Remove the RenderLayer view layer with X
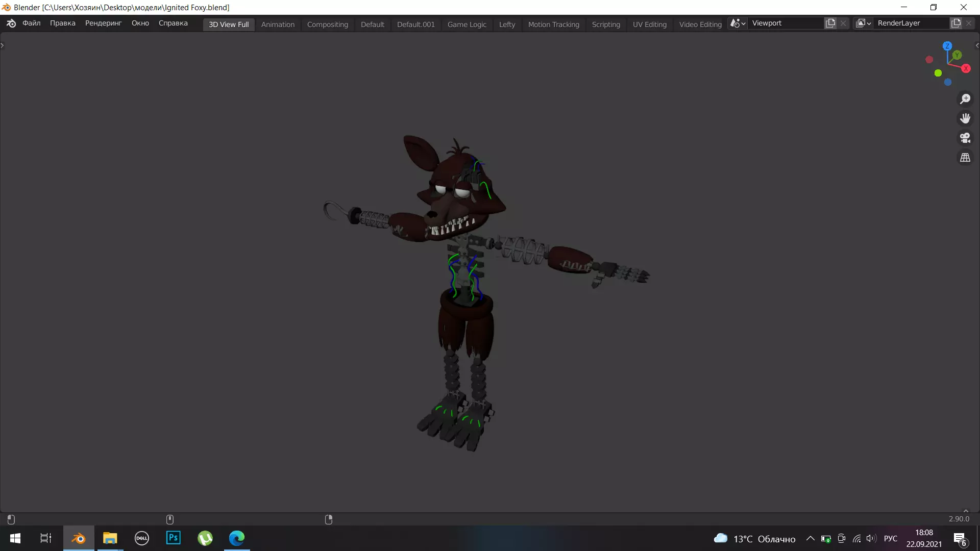 point(969,23)
